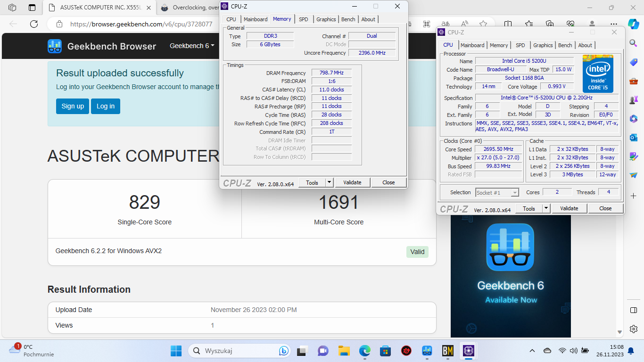
Task: Click Close in Memory CPU-Z window
Action: click(388, 182)
